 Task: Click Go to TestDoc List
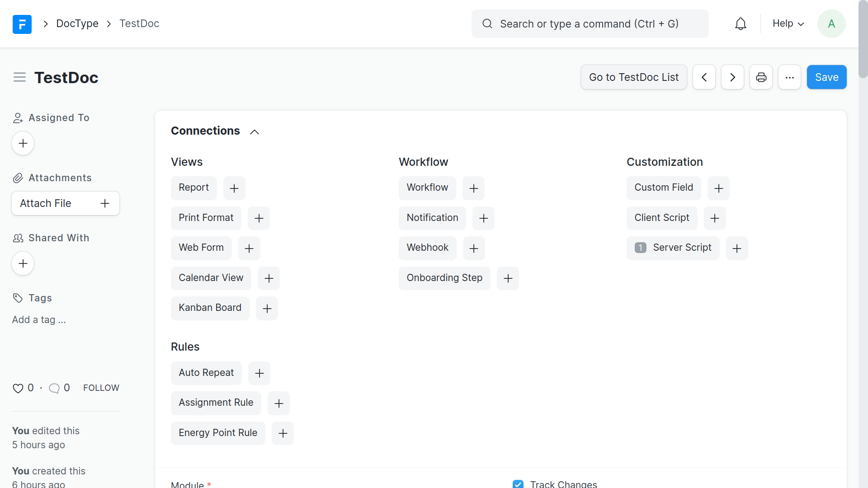tap(633, 77)
